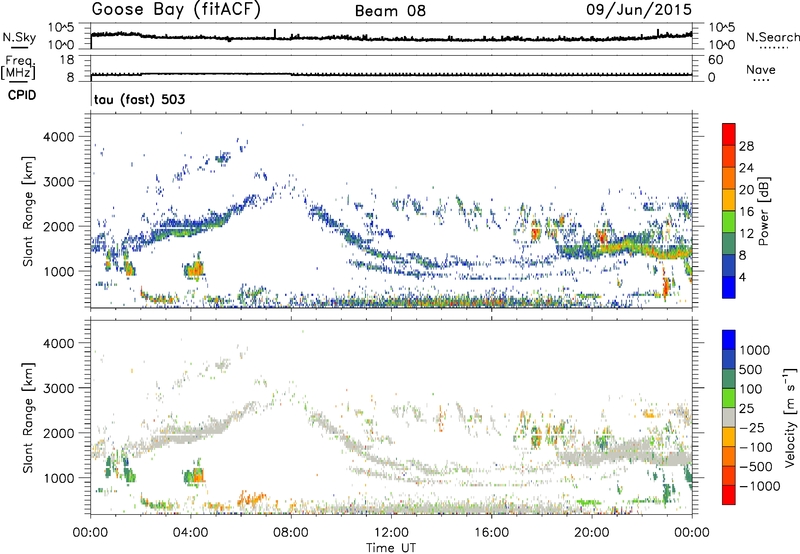
Task: Pick the gray -25 to 25 Velocity segment
Action: (729, 417)
